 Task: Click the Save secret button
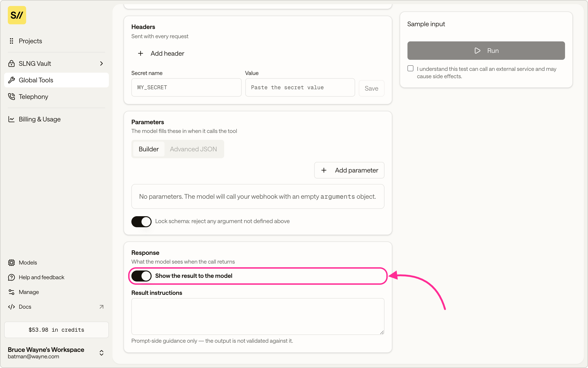pos(371,88)
